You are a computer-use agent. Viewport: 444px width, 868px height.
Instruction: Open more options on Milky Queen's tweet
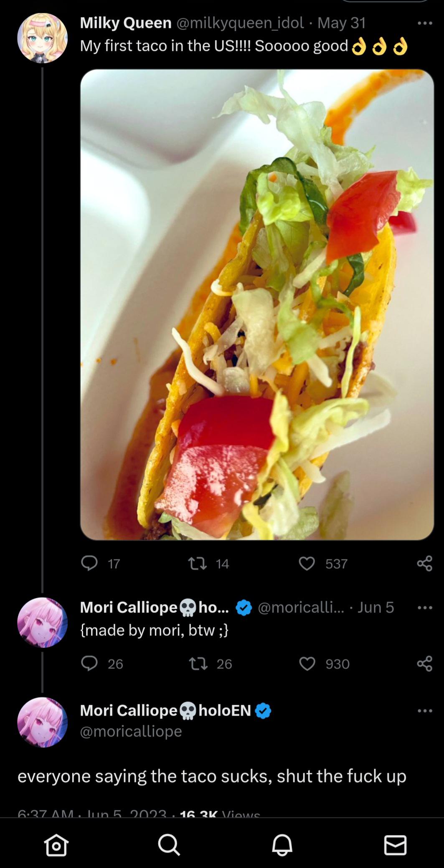(425, 23)
